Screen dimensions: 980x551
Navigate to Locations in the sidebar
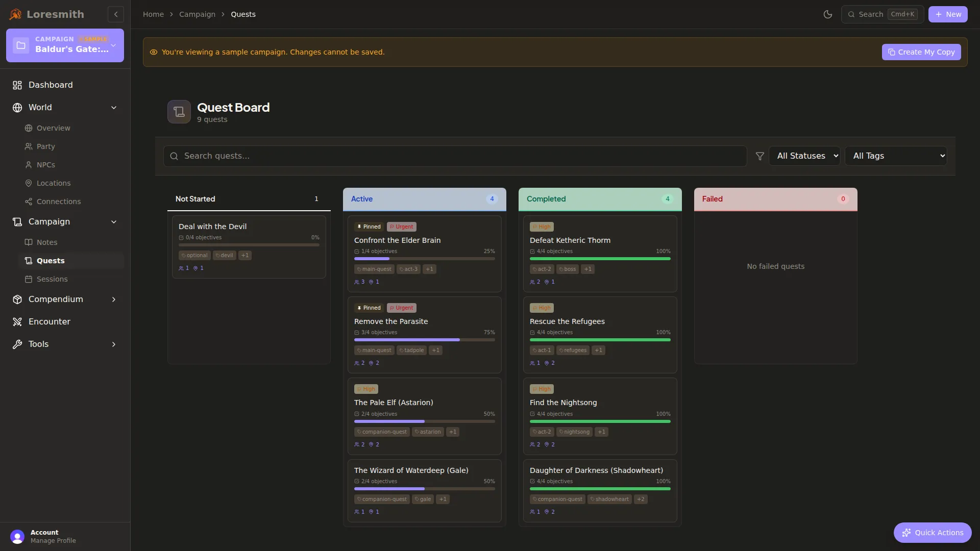[53, 183]
